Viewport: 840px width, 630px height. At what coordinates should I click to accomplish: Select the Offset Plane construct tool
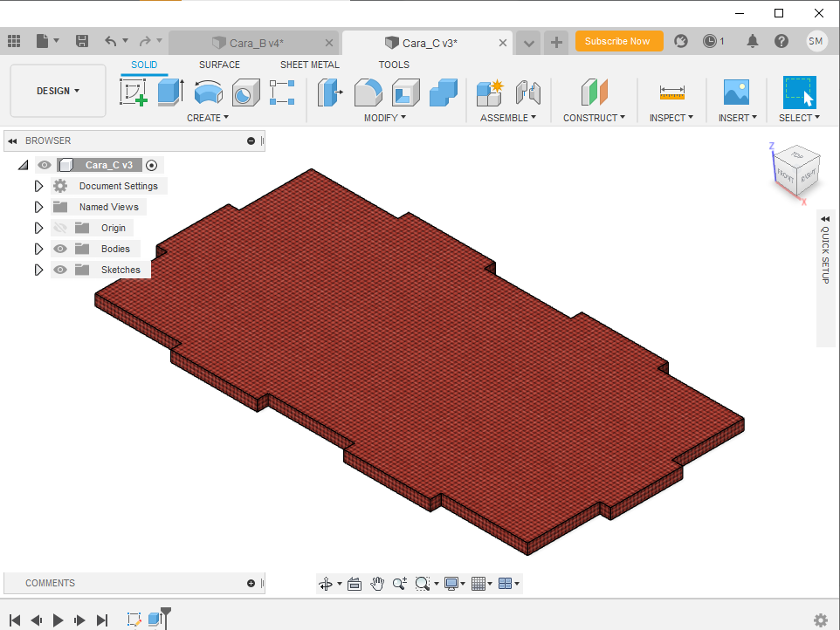click(594, 92)
